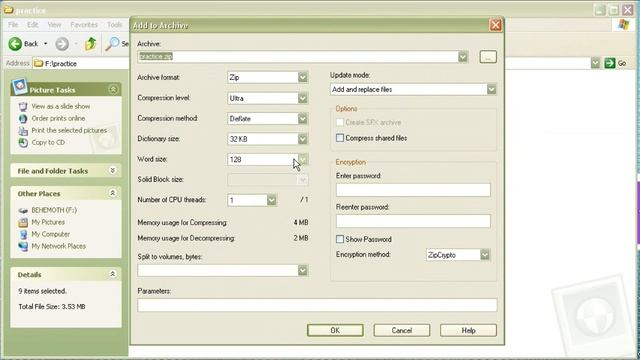The width and height of the screenshot is (640, 360).
Task: Click the Print the selected pictures icon
Action: coord(23,131)
